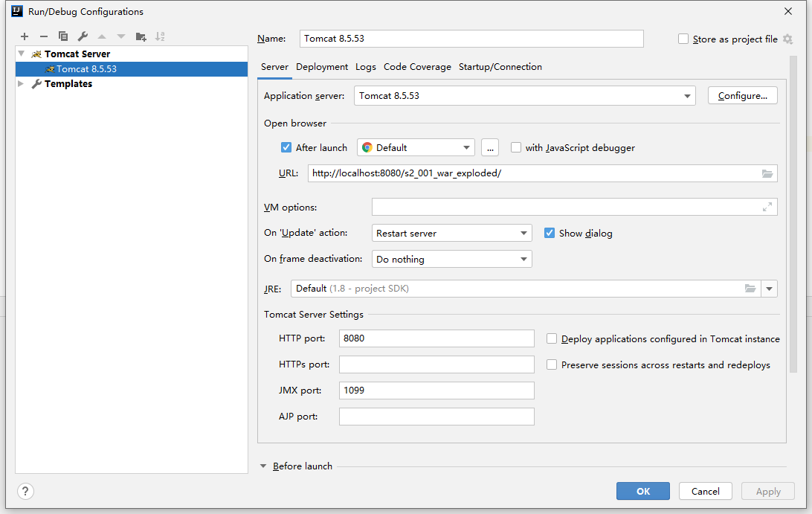This screenshot has width=812, height=514.
Task: Open the Application server dropdown
Action: point(524,96)
